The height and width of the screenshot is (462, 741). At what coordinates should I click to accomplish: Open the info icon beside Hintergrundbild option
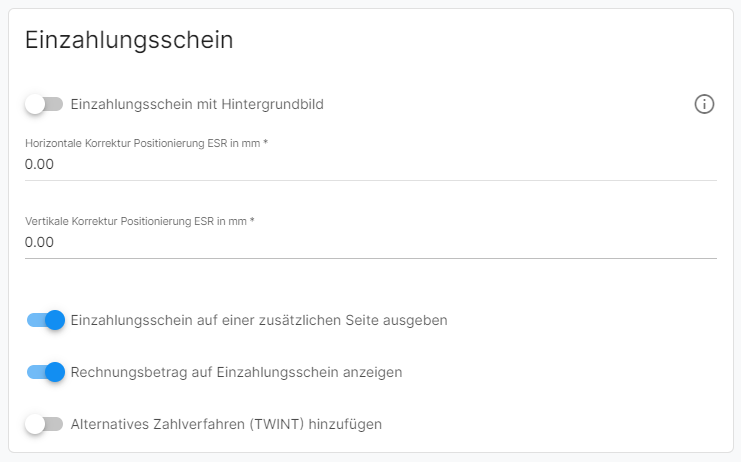click(x=704, y=104)
